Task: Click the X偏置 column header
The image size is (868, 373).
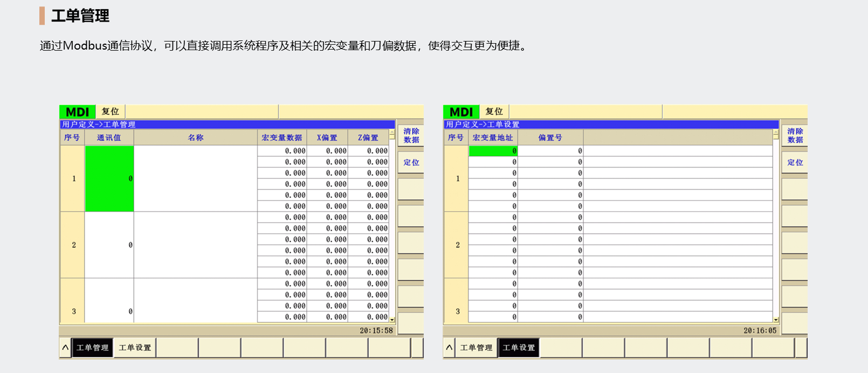Action: point(327,137)
